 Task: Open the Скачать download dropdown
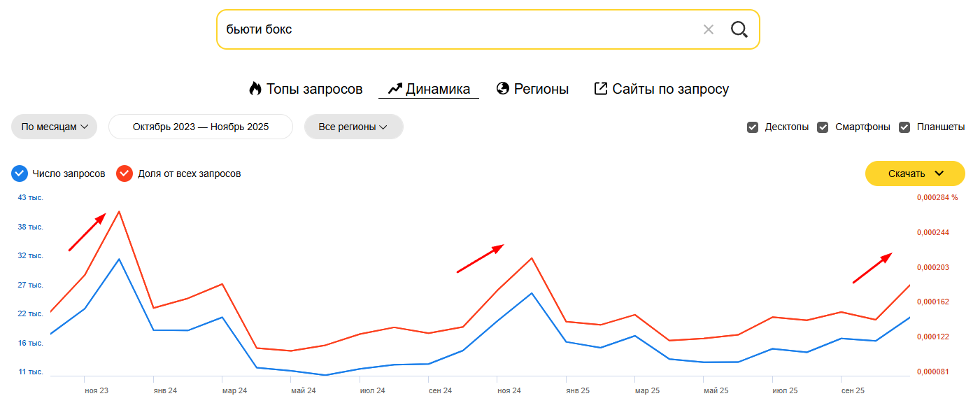click(x=915, y=174)
